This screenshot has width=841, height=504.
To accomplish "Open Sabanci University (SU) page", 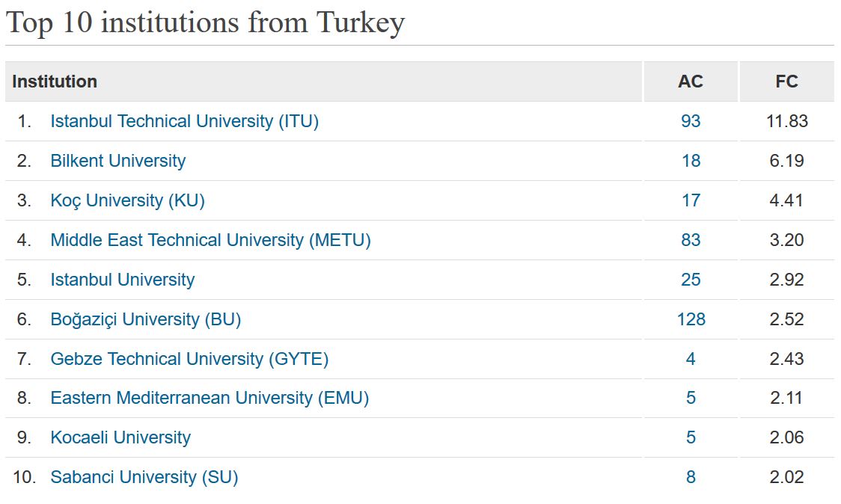I will [144, 477].
